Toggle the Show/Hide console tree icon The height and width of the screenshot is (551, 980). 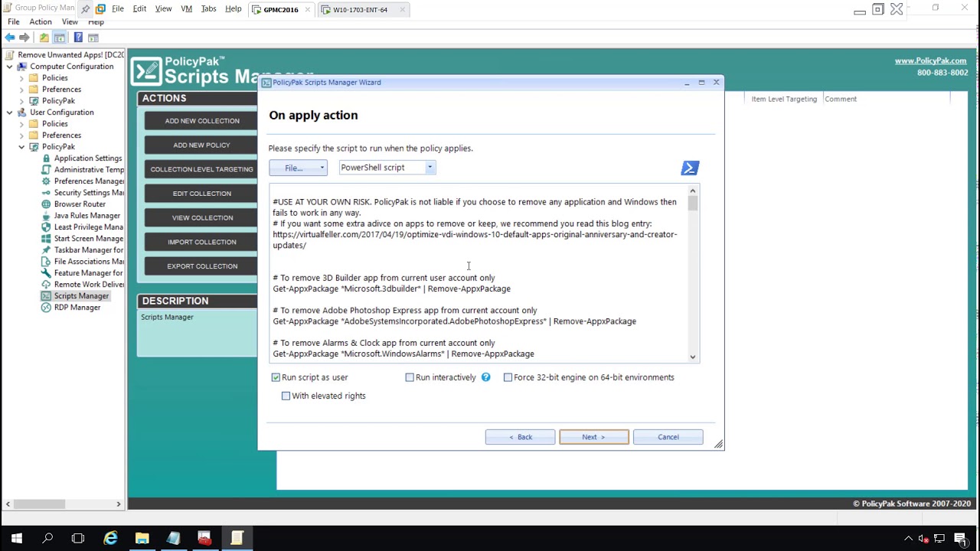click(x=59, y=37)
